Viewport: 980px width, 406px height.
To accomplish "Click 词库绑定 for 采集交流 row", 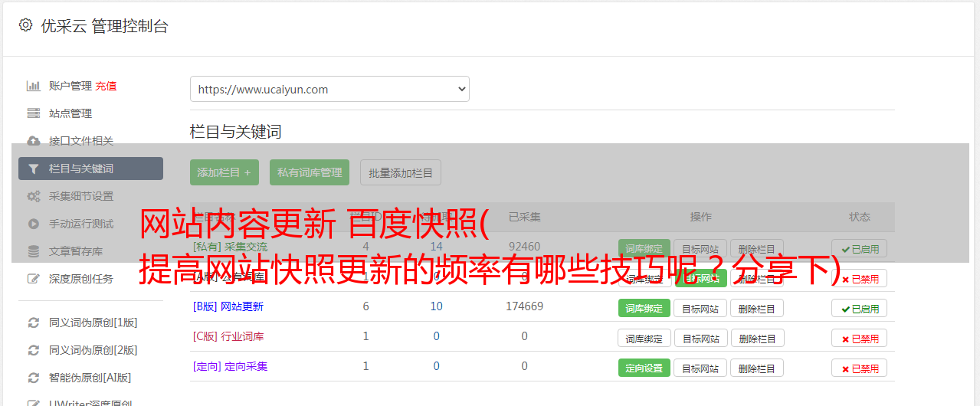I will pyautogui.click(x=644, y=249).
